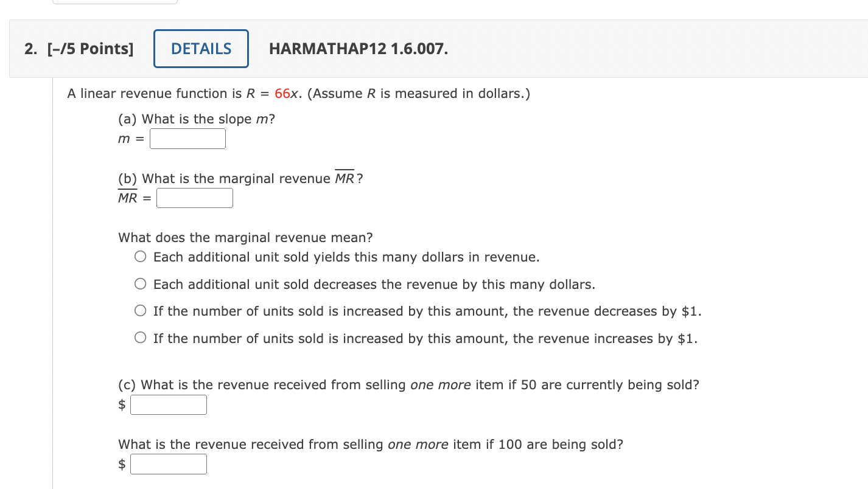Select 'Each additional unit sold decreases the revenue'
This screenshot has height=489, width=868.
tap(140, 283)
